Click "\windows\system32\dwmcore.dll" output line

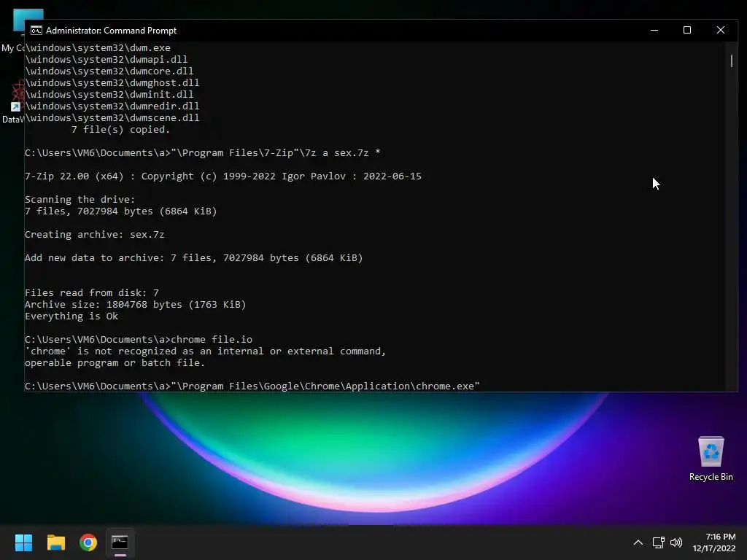(x=109, y=71)
